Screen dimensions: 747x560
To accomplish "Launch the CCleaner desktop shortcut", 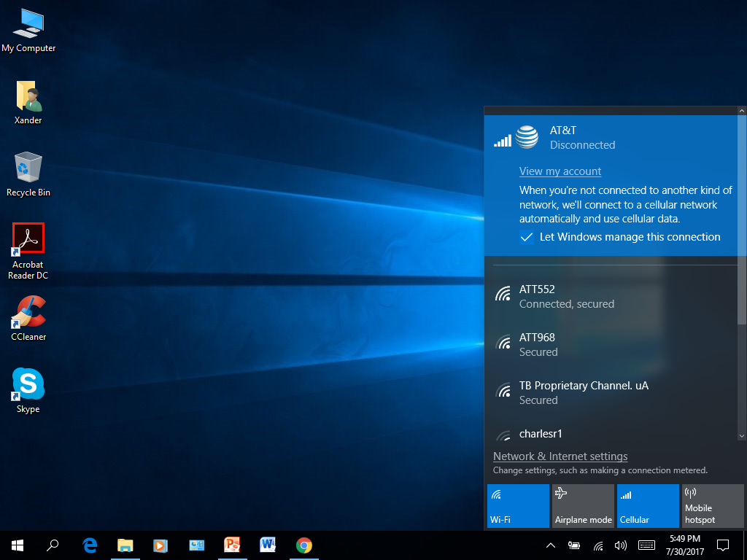I will click(x=28, y=318).
